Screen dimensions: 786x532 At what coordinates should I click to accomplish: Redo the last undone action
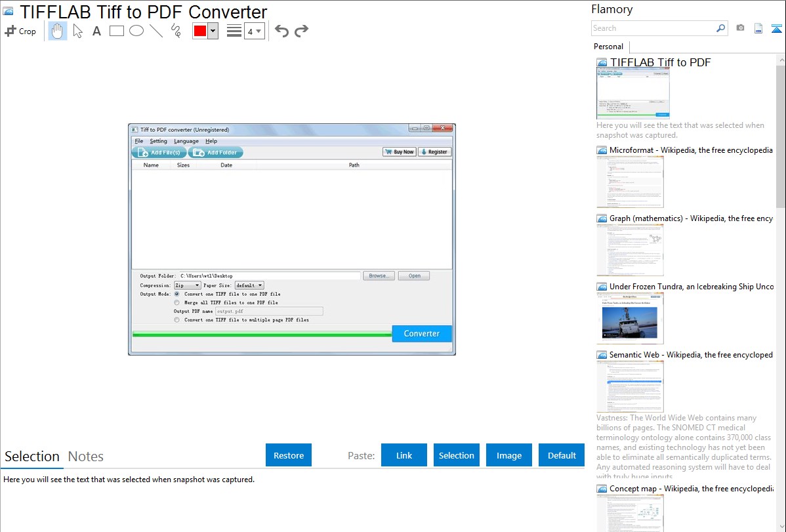(301, 31)
